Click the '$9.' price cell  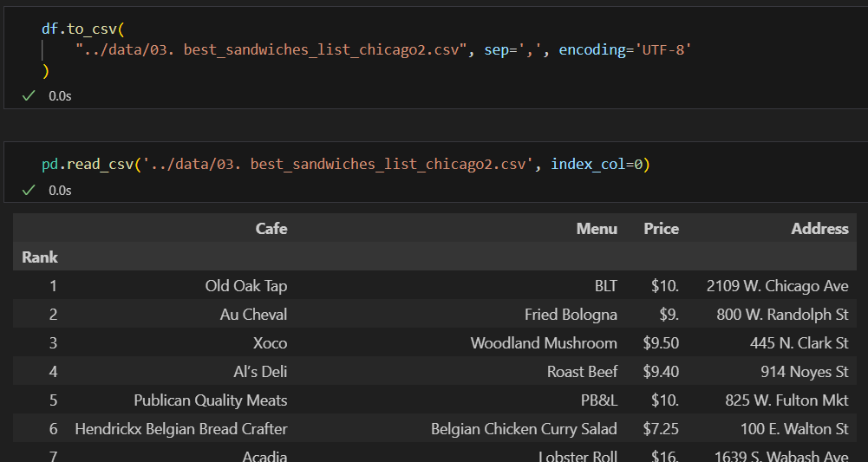669,315
